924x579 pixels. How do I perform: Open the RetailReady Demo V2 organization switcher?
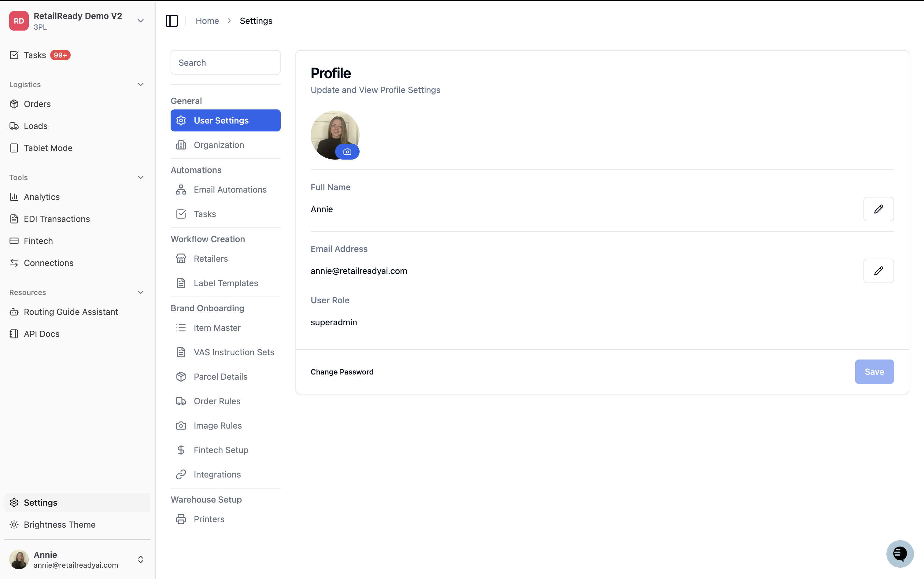click(x=76, y=21)
